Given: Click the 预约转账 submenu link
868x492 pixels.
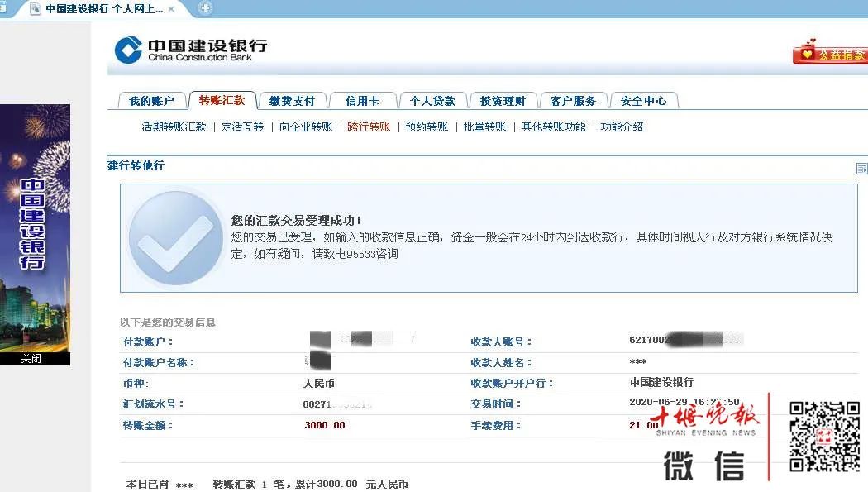Looking at the screenshot, I should coord(427,127).
